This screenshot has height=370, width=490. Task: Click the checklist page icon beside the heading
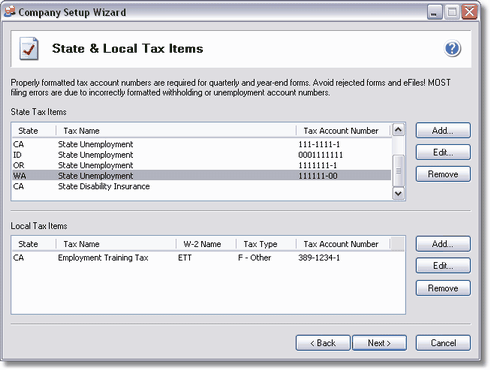tap(29, 49)
